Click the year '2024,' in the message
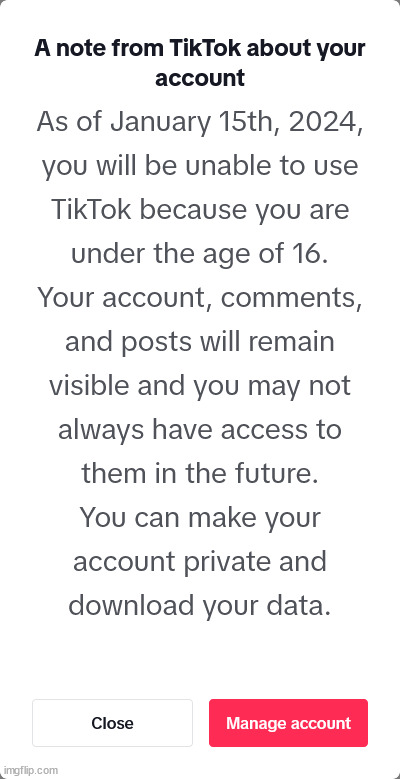 [325, 122]
